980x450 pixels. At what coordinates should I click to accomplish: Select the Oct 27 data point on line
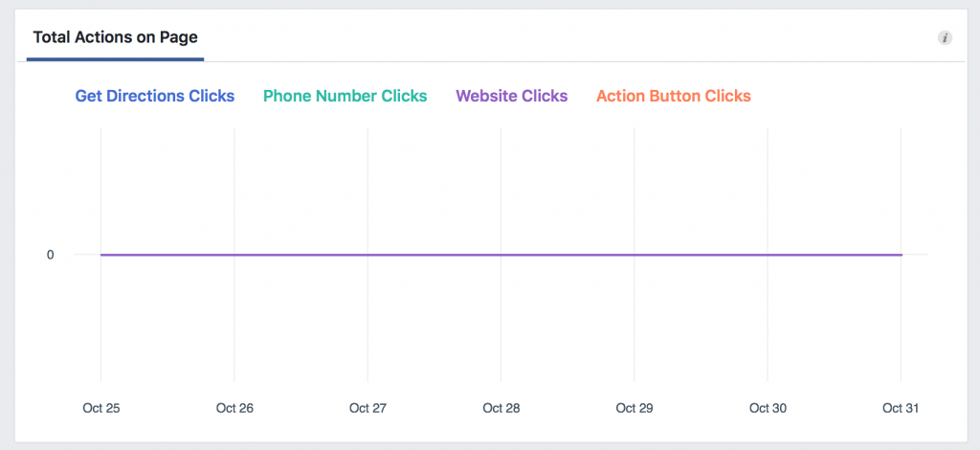click(367, 255)
